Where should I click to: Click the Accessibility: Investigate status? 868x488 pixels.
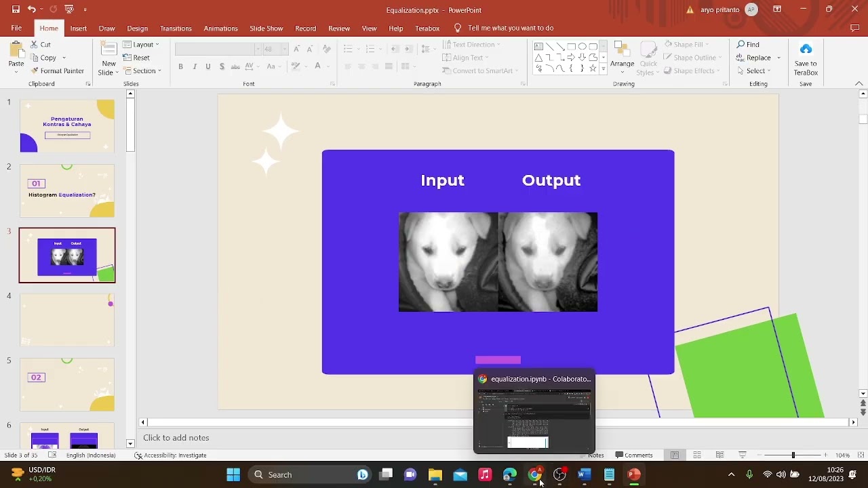click(x=170, y=455)
